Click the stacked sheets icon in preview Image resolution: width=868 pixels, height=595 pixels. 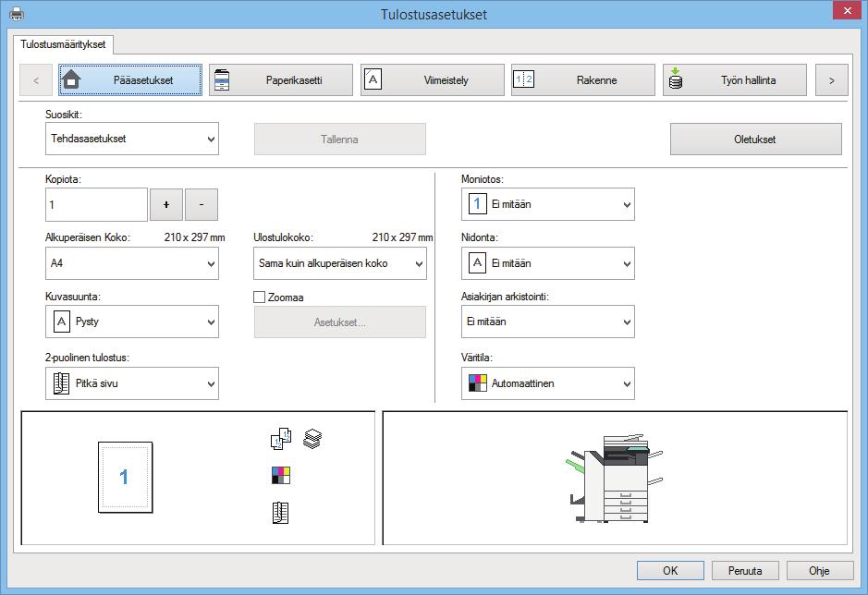pos(312,439)
